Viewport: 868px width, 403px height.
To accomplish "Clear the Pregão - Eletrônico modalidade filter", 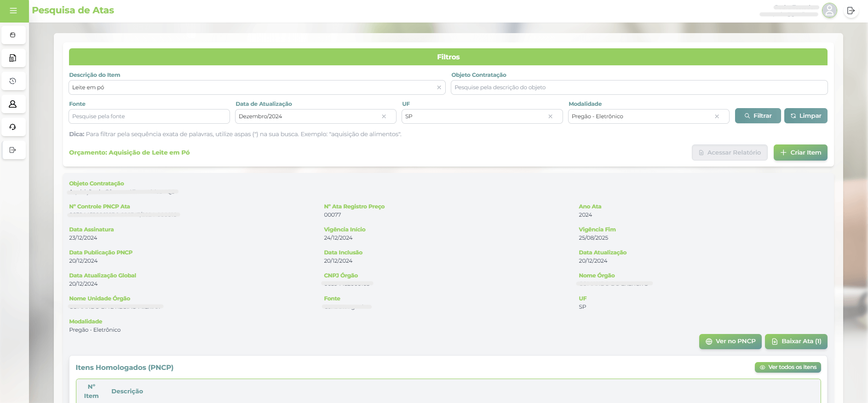I will click(717, 116).
